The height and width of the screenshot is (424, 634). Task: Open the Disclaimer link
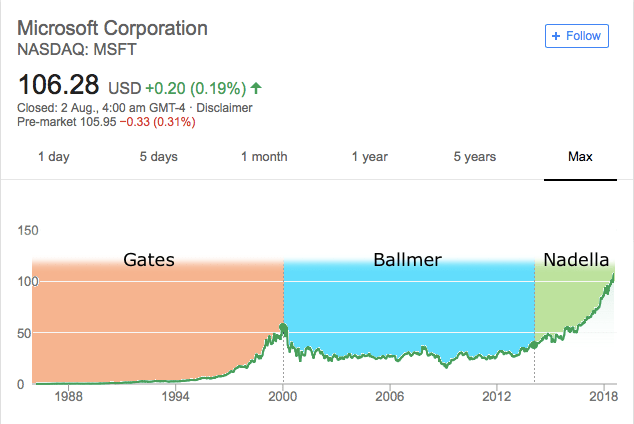225,108
